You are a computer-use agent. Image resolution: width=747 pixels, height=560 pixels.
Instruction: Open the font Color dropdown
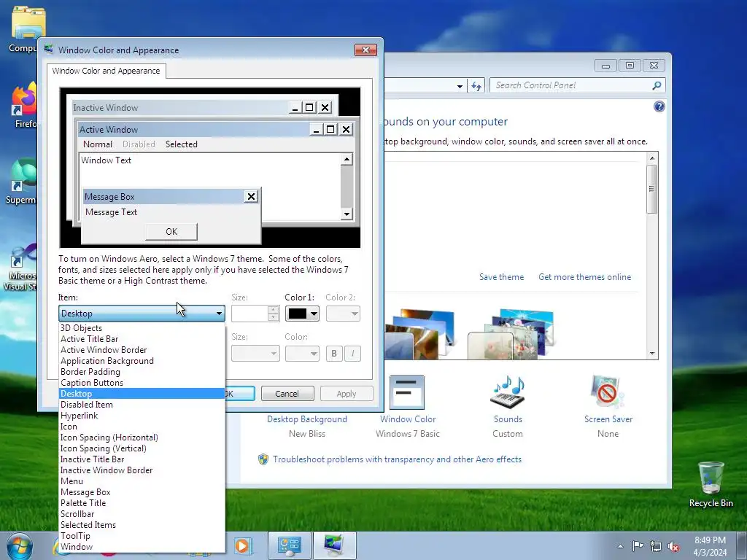pyautogui.click(x=302, y=354)
